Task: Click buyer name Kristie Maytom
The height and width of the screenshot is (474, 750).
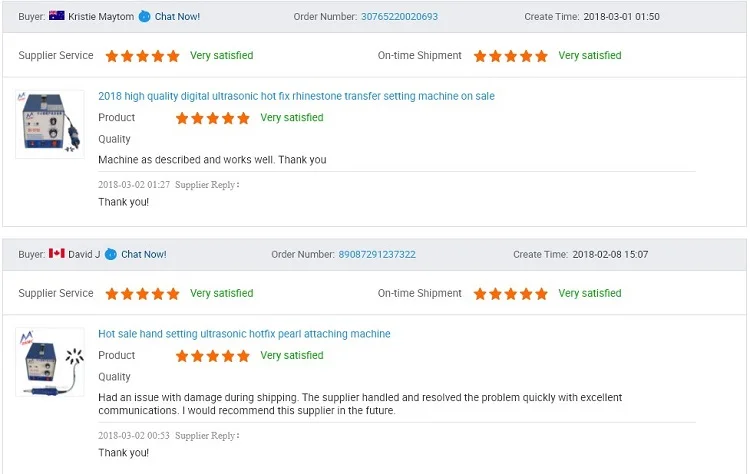Action: [101, 16]
